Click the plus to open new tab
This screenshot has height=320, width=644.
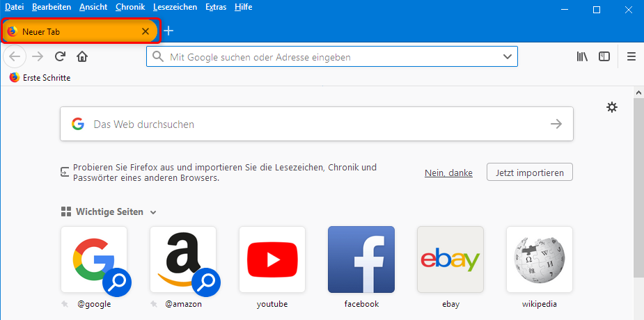click(168, 31)
